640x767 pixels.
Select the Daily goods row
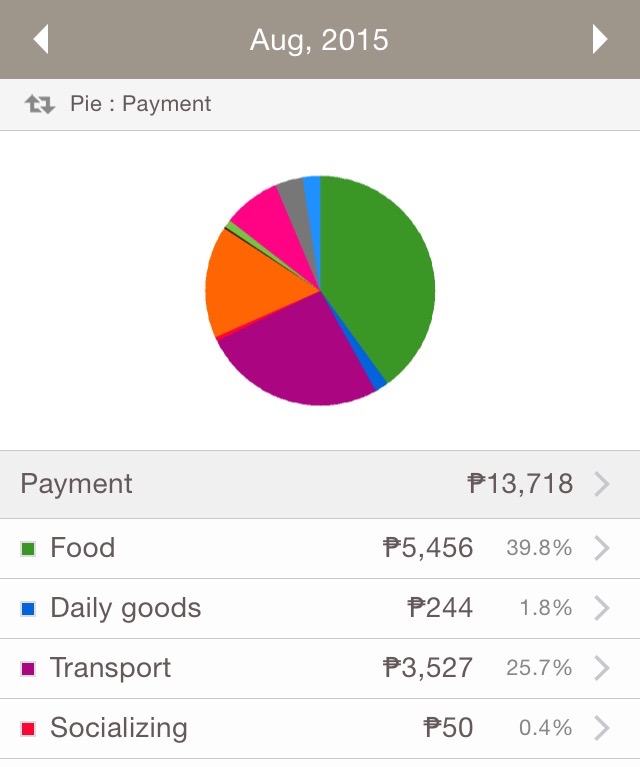(320, 609)
